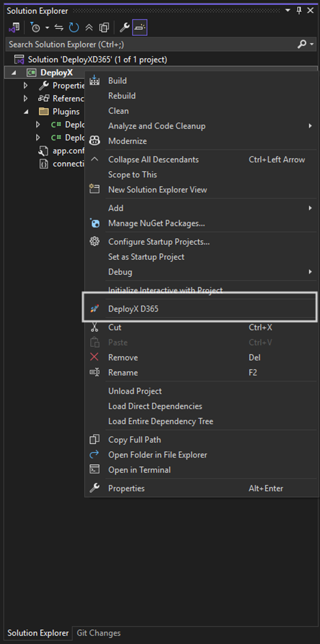
Task: Choose Cut from the context menu
Action: click(115, 327)
